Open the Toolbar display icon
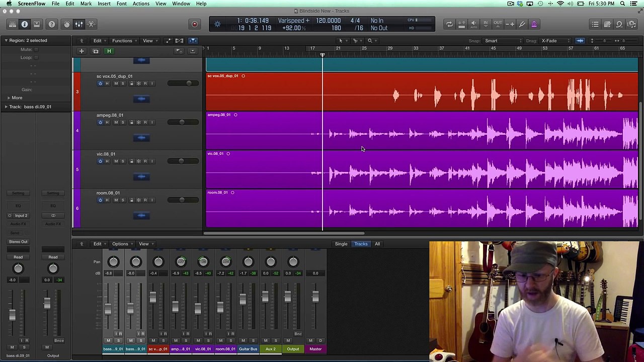Image resolution: width=644 pixels, height=362 pixels. pos(37,24)
